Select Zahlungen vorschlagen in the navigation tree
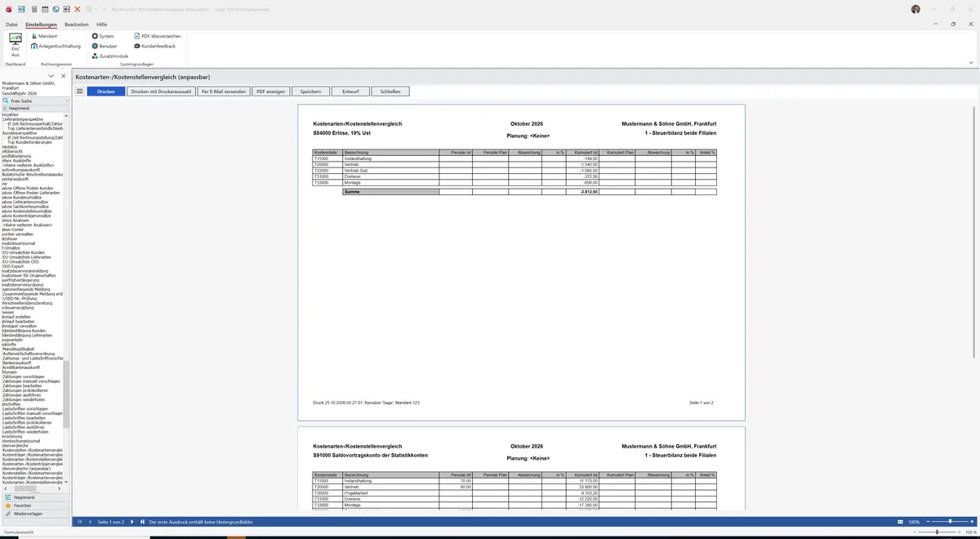 coord(24,376)
